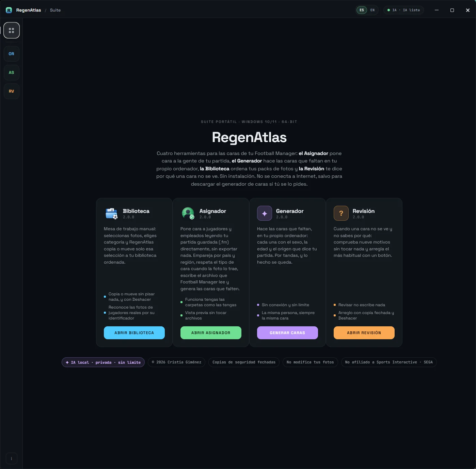Click the RegenAtlas logo in title bar
Image resolution: width=476 pixels, height=469 pixels.
[x=9, y=10]
